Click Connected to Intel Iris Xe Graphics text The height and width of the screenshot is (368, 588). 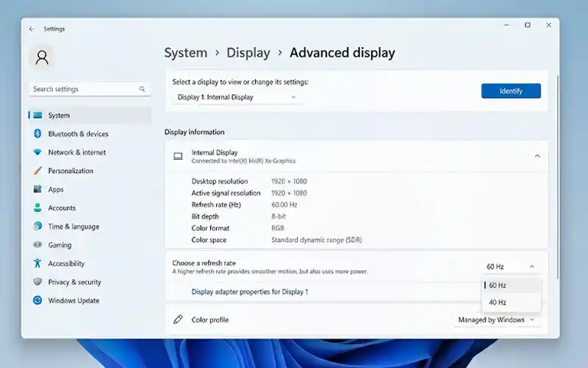[243, 161]
